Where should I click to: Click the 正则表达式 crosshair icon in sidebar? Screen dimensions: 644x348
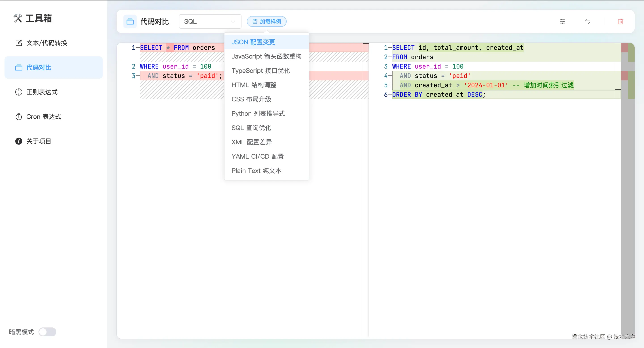pos(19,92)
